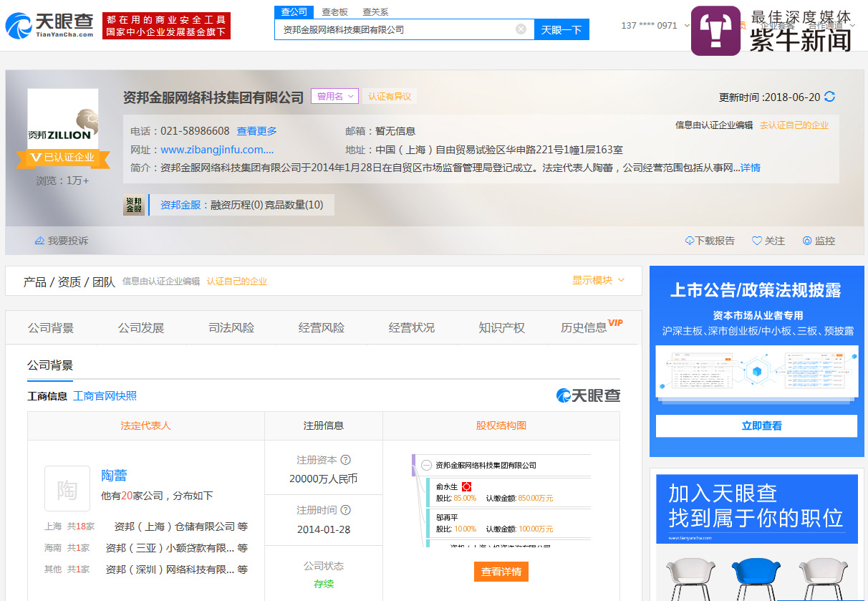This screenshot has height=601, width=868.
Task: Switch to the 经营状况 tab
Action: tap(412, 328)
